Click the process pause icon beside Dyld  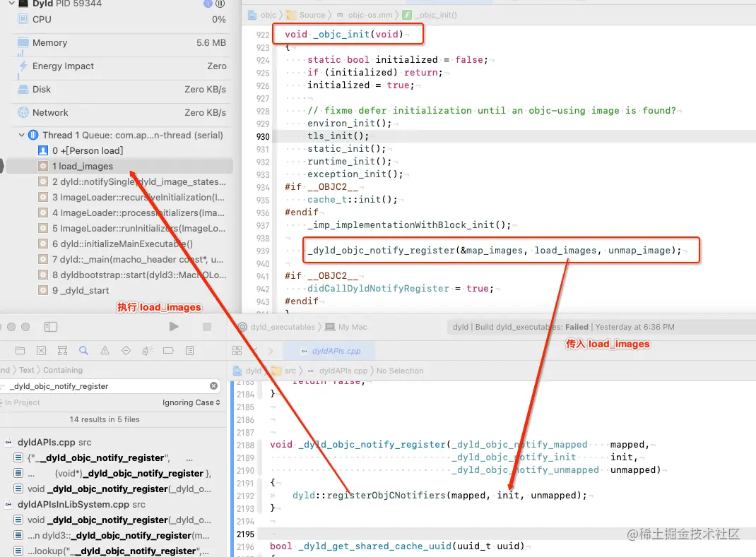pyautogui.click(x=220, y=4)
